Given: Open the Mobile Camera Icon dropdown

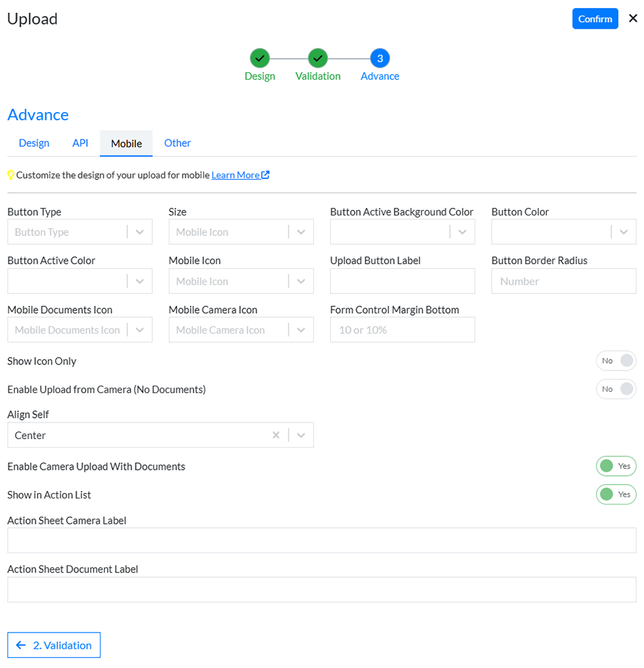Looking at the screenshot, I should coord(301,330).
